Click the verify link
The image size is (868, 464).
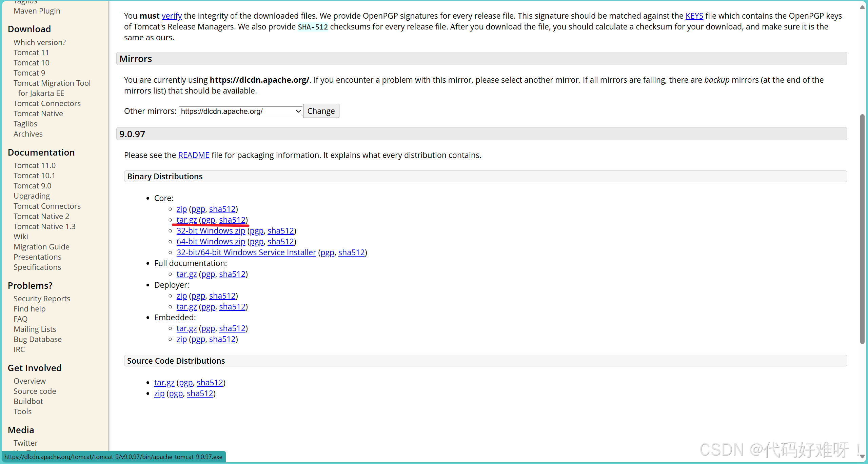pyautogui.click(x=172, y=16)
